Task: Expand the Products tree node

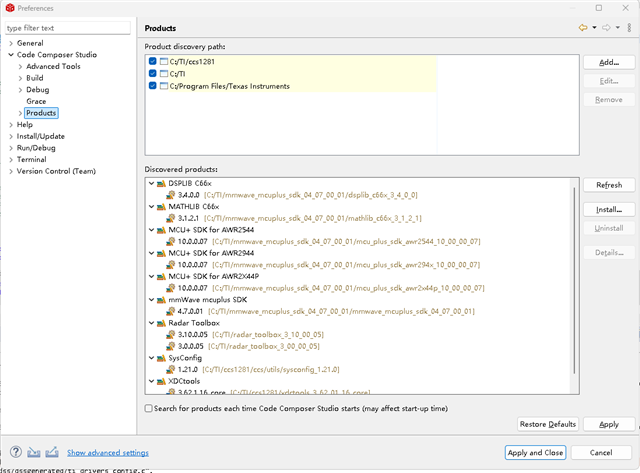Action: click(x=20, y=113)
